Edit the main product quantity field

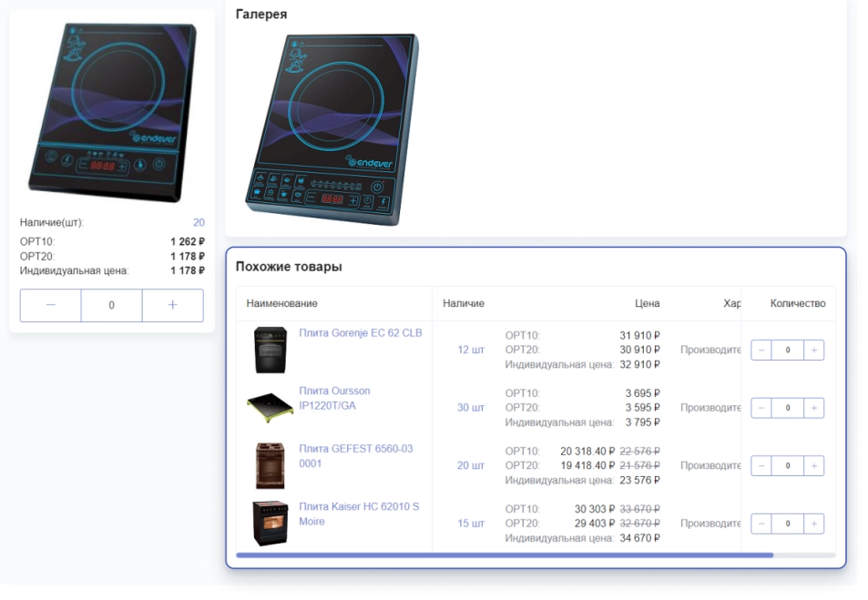[x=112, y=306]
